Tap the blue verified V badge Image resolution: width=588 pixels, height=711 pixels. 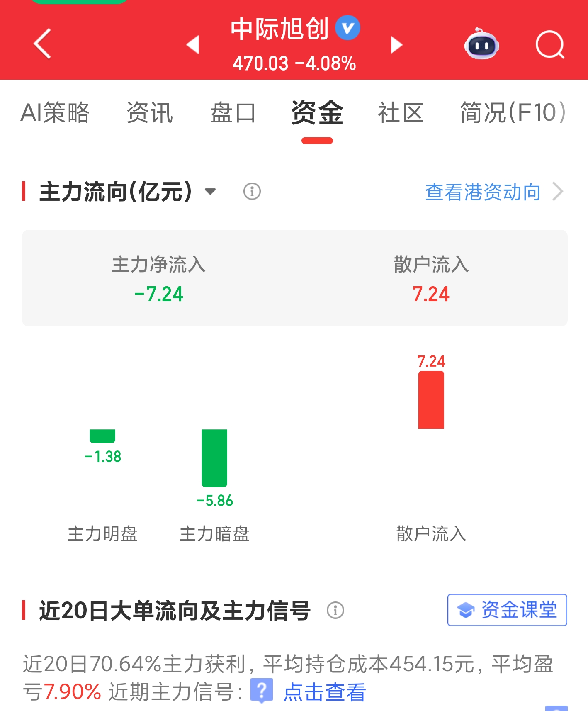pos(347,28)
